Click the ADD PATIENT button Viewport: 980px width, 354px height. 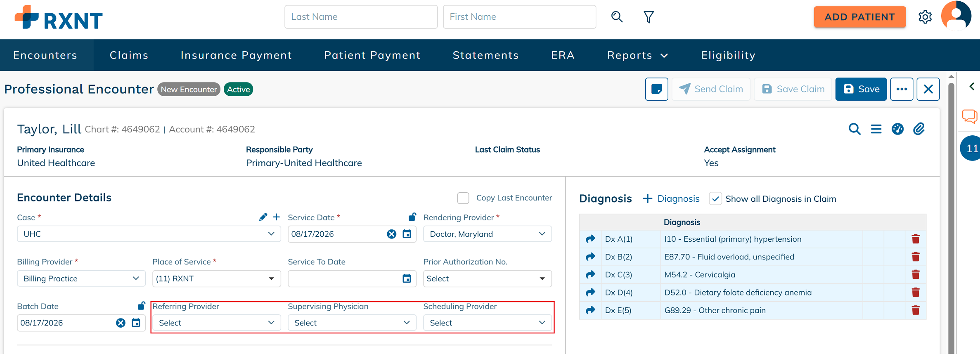(860, 17)
